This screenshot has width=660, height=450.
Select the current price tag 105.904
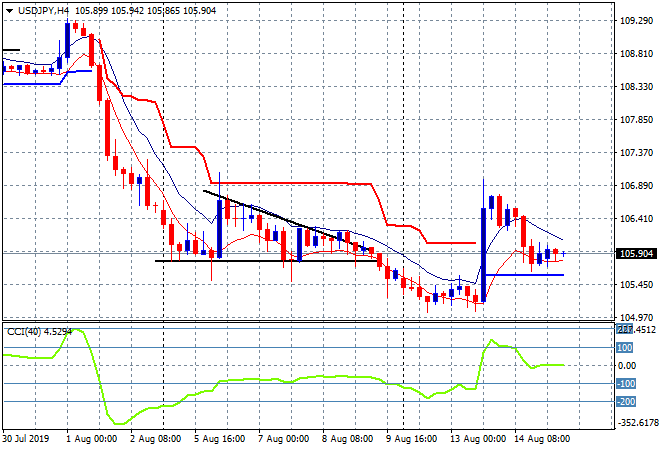tap(635, 253)
